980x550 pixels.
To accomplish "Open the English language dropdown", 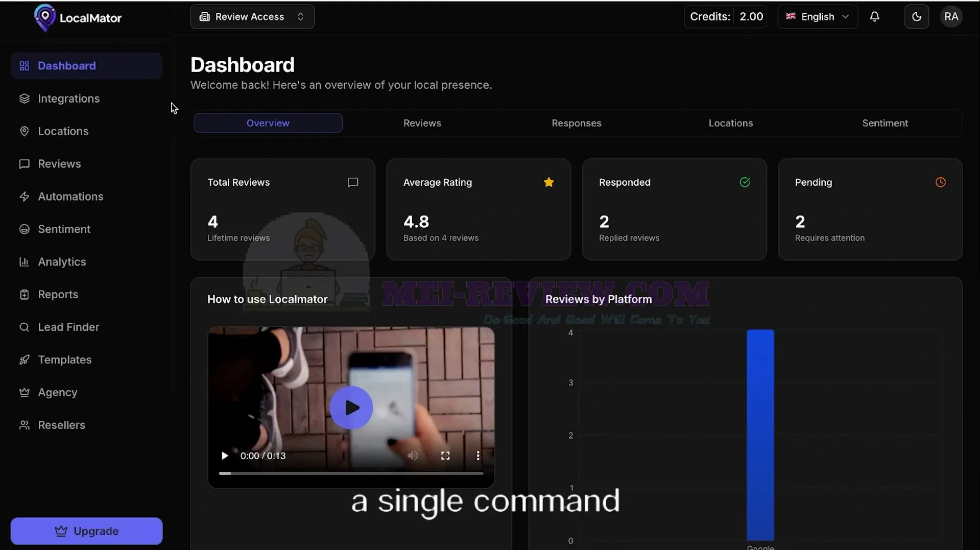I will point(817,17).
